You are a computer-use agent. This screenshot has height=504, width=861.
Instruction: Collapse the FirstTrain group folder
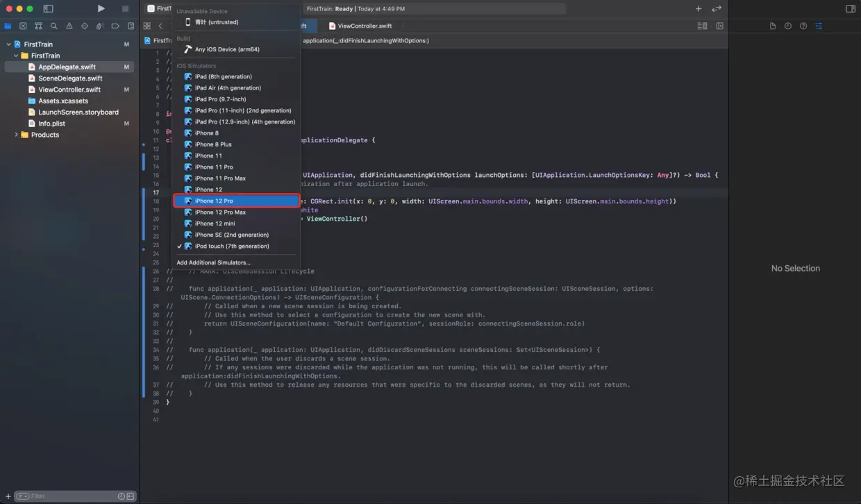(x=16, y=56)
